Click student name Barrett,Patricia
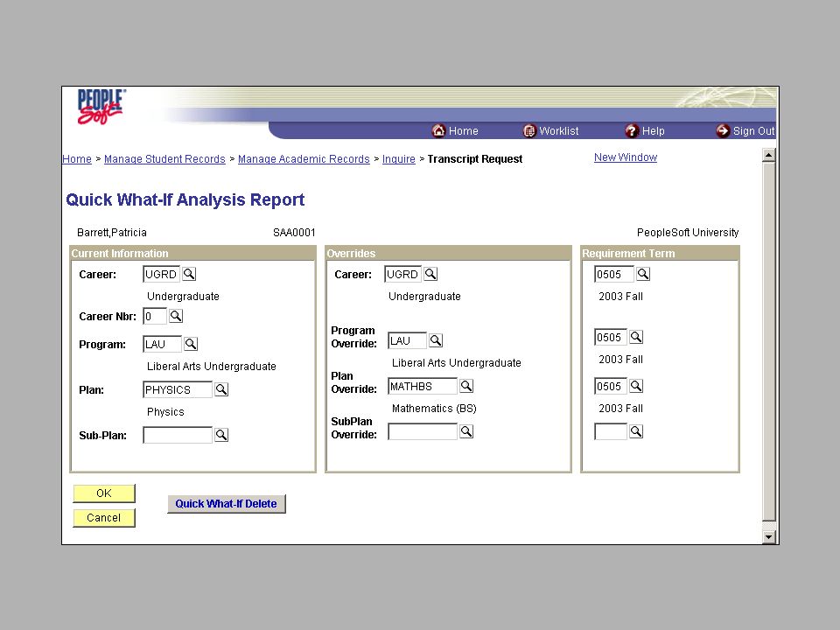The height and width of the screenshot is (630, 840). pos(112,233)
